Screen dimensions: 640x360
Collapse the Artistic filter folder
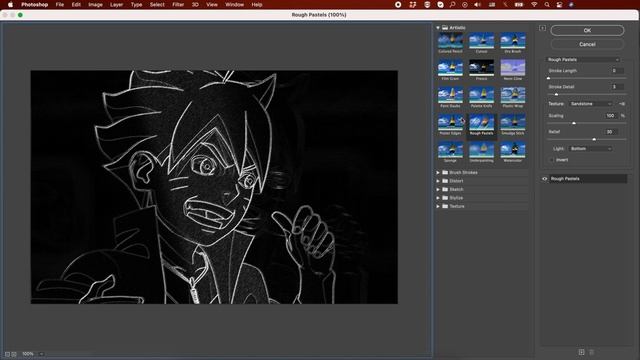438,28
